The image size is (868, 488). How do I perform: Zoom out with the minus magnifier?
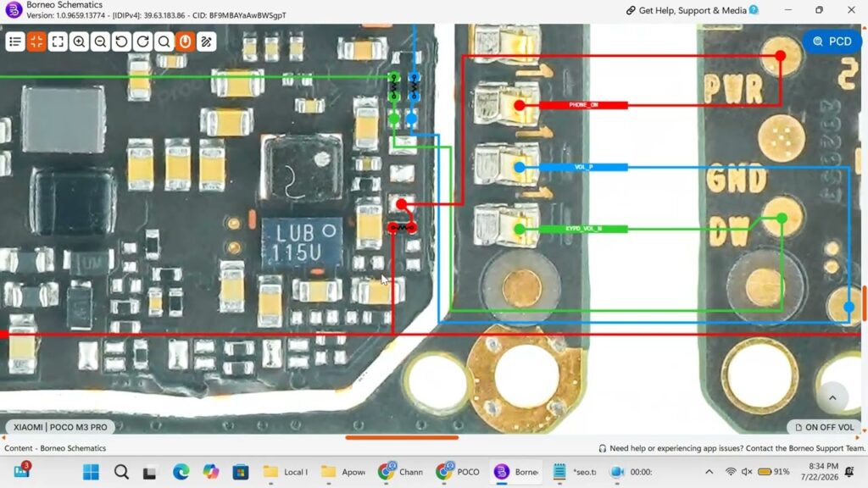coord(100,42)
